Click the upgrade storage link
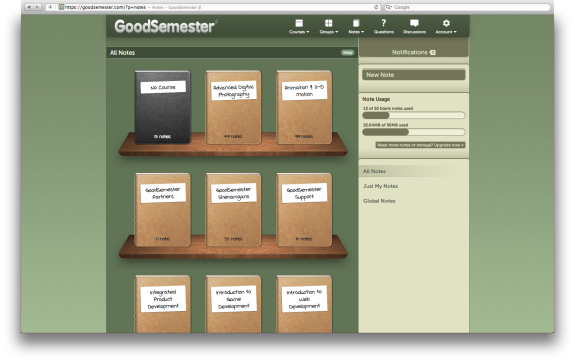 coord(420,145)
